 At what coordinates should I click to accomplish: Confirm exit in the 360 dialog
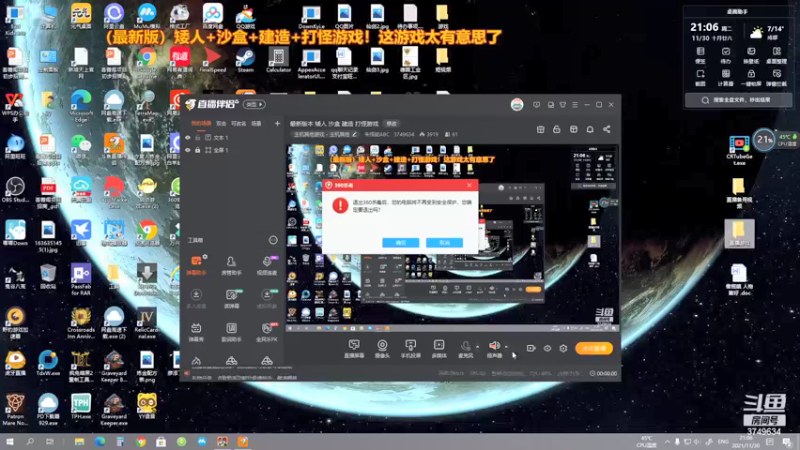(x=401, y=243)
